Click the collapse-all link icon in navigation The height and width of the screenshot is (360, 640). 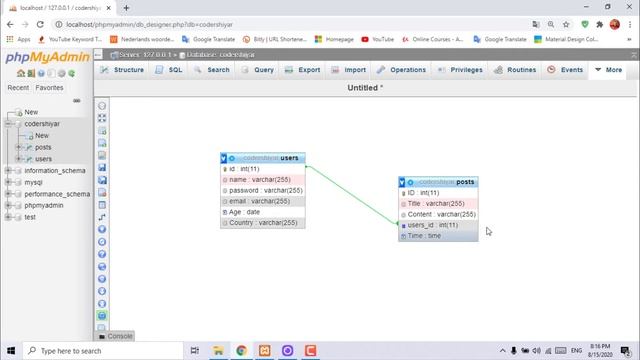click(77, 101)
